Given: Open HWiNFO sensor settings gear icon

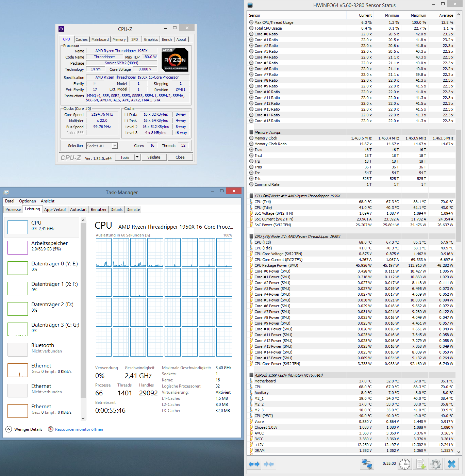Looking at the screenshot, I should tap(436, 464).
